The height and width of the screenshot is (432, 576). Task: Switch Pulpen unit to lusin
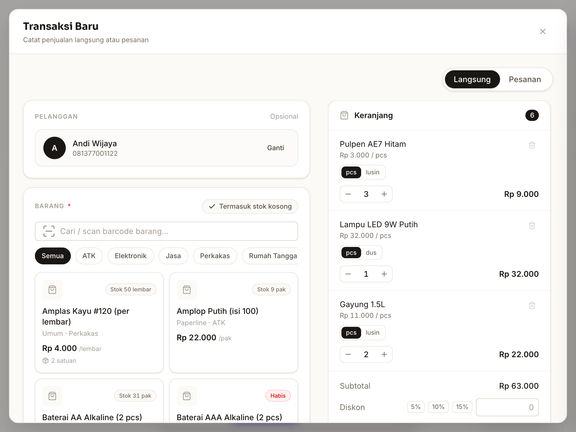coord(372,172)
